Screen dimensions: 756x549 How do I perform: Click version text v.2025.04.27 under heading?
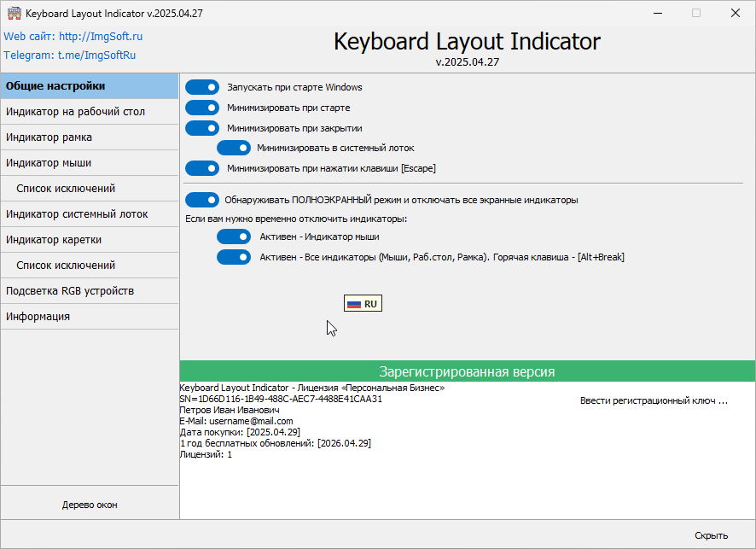(468, 62)
